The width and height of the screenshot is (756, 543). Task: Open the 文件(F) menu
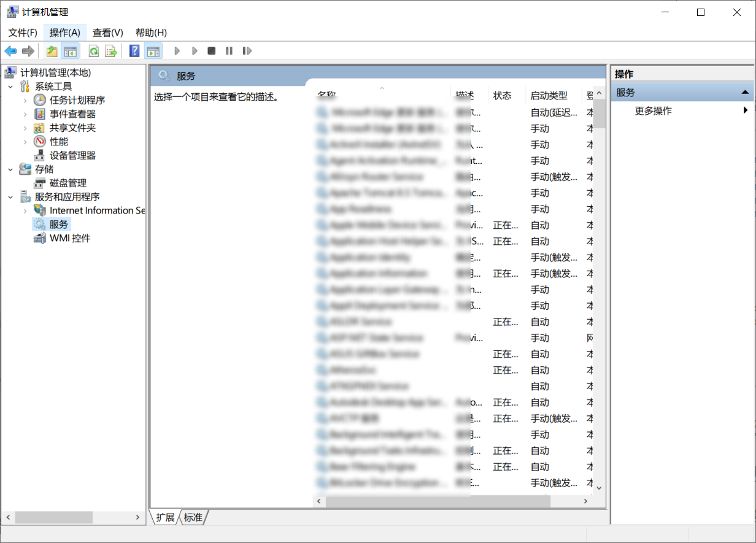[23, 33]
